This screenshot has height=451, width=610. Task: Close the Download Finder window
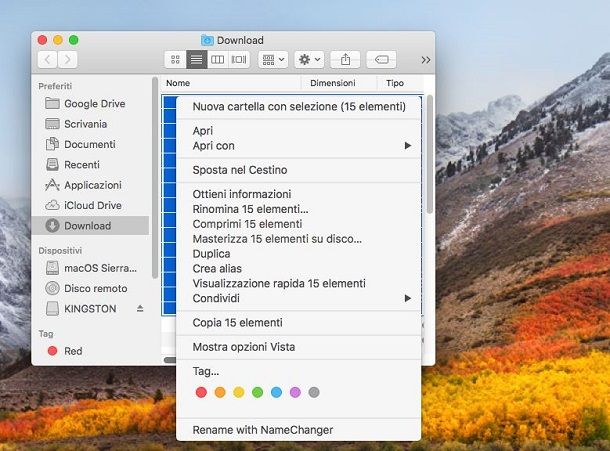[x=42, y=40]
